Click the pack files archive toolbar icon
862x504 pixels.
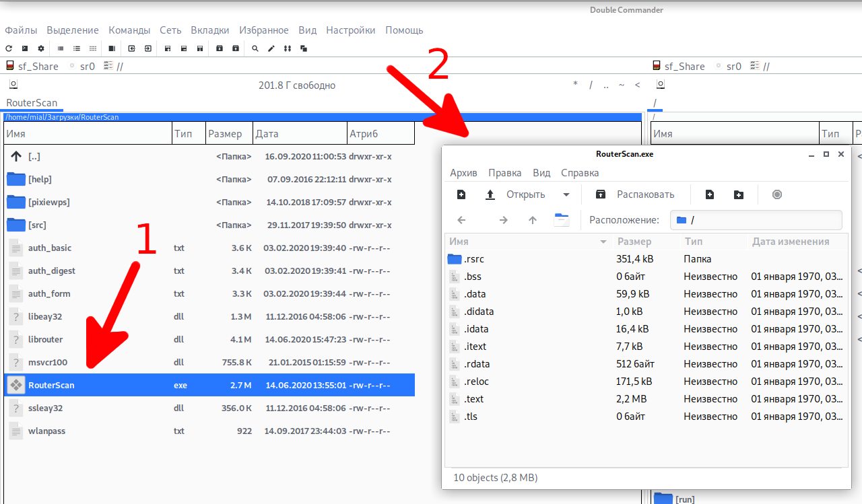[220, 48]
